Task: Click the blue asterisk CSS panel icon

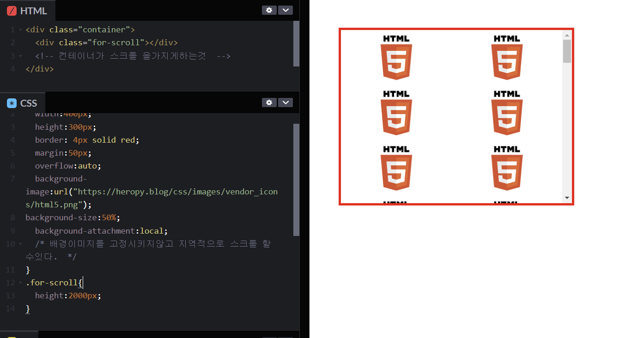Action: [x=12, y=103]
